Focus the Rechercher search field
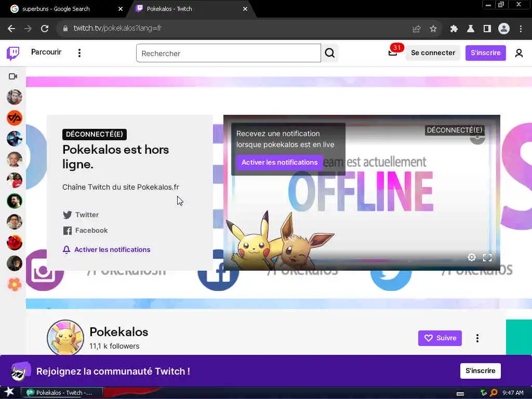Viewport: 532px width, 399px height. [x=229, y=53]
